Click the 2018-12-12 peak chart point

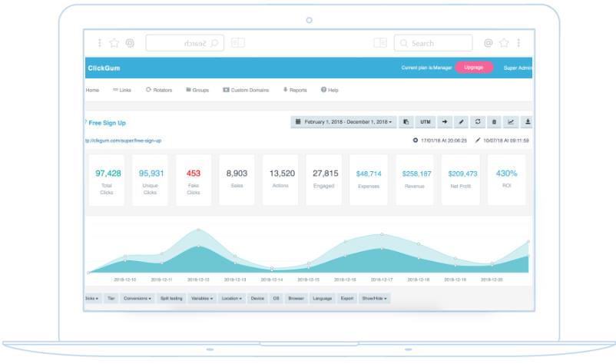click(x=198, y=230)
